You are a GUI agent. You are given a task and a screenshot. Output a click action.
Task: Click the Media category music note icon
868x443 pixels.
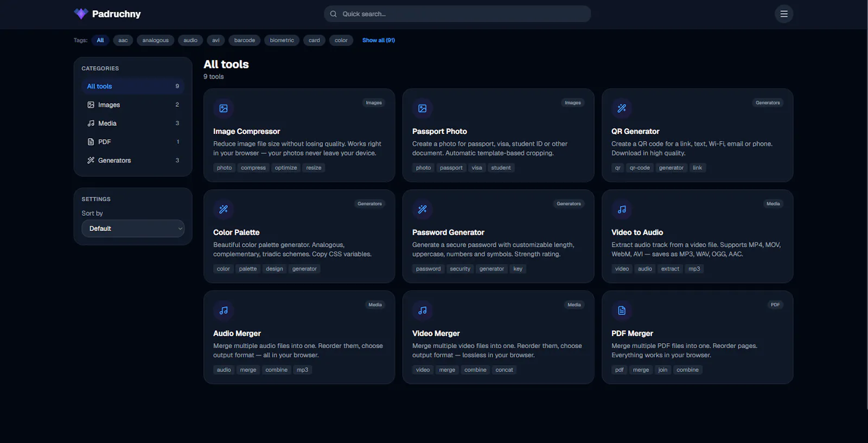coord(91,123)
